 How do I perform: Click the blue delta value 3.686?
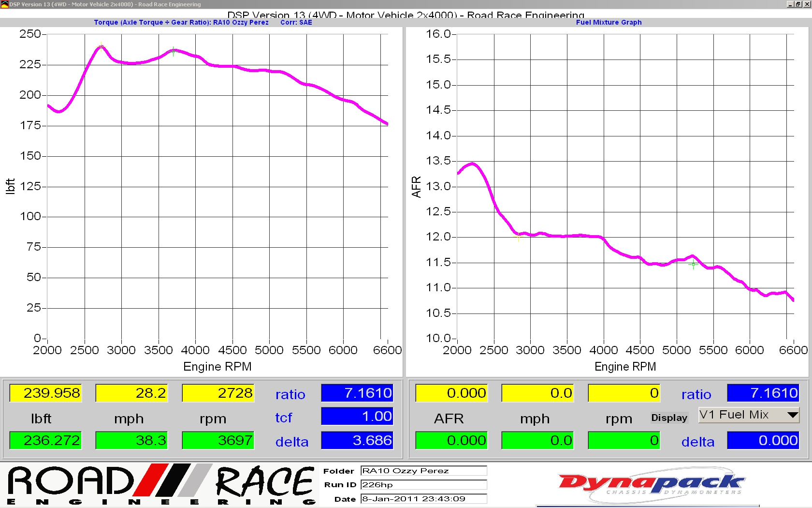click(x=357, y=440)
